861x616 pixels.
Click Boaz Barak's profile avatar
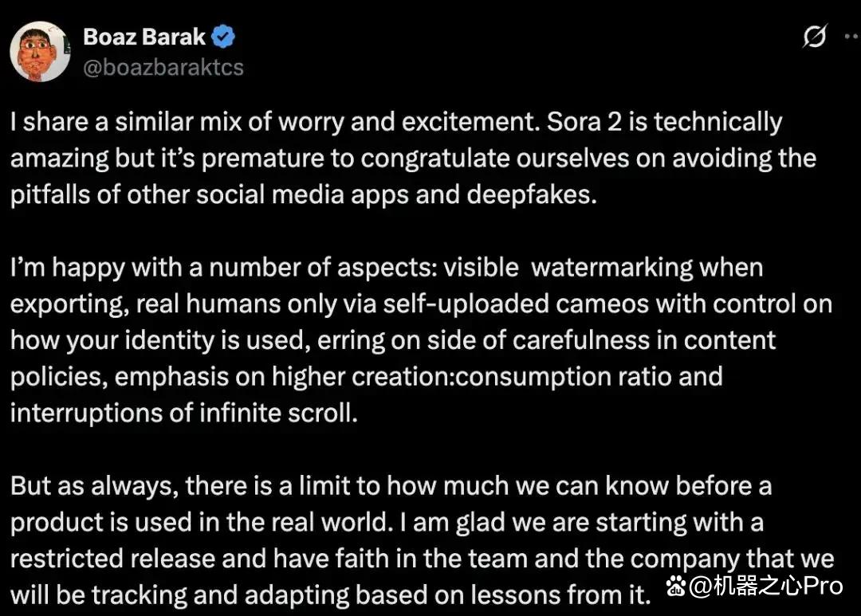pos(40,52)
